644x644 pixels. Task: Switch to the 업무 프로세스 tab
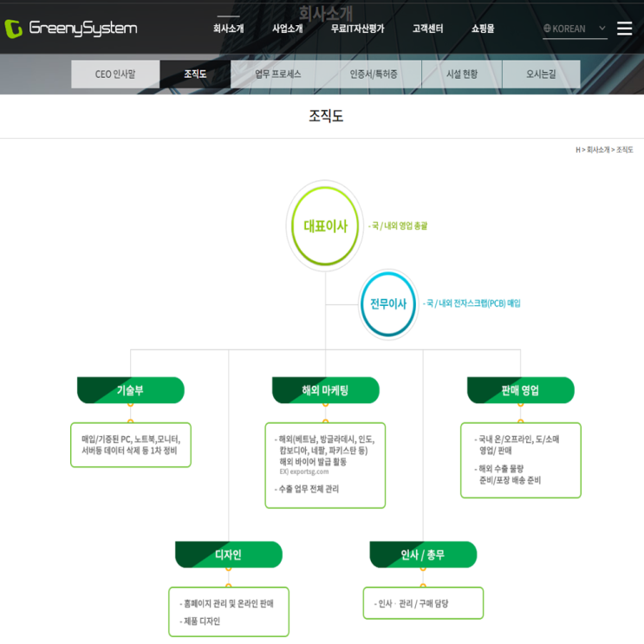click(x=278, y=75)
